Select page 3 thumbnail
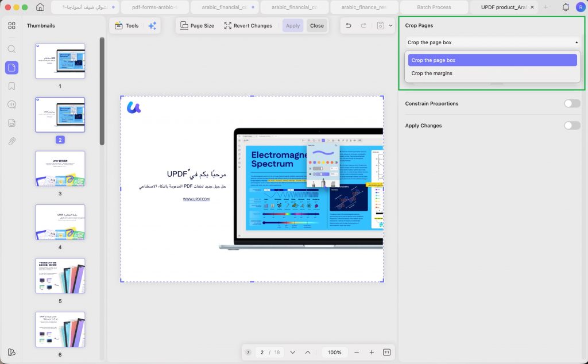The width and height of the screenshot is (588, 364). (x=60, y=168)
